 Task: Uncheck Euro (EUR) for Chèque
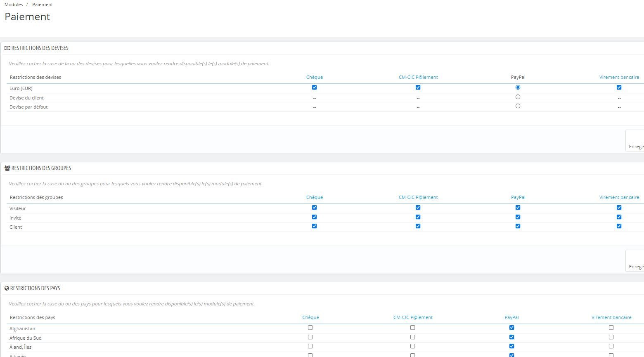tap(314, 87)
